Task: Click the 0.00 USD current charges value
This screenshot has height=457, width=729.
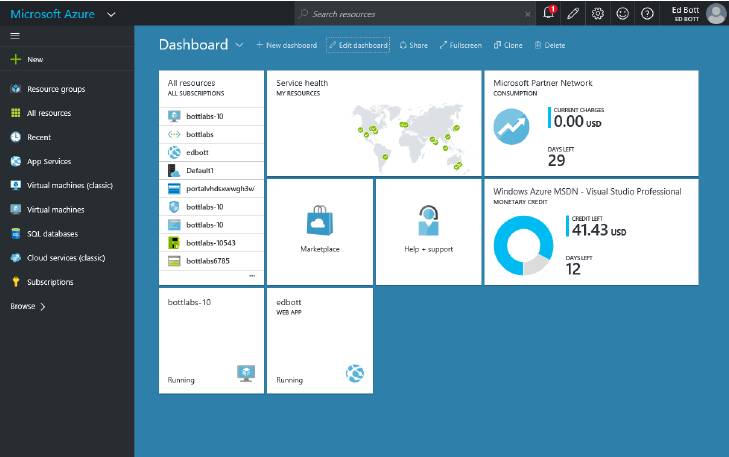Action: pyautogui.click(x=577, y=122)
